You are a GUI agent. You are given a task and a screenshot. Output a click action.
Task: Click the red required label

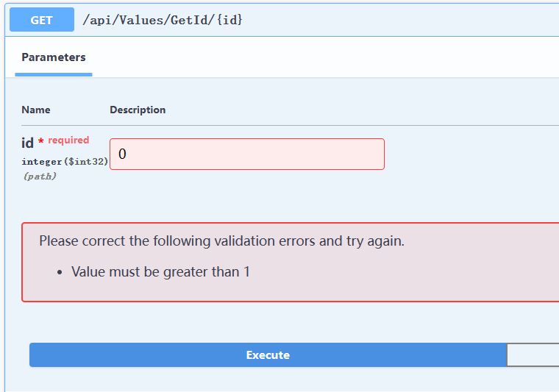(68, 140)
